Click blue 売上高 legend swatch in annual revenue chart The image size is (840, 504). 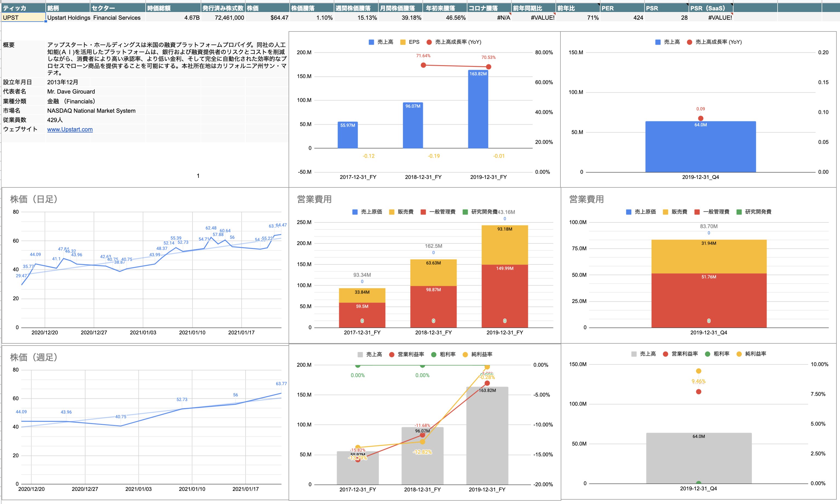(x=372, y=42)
